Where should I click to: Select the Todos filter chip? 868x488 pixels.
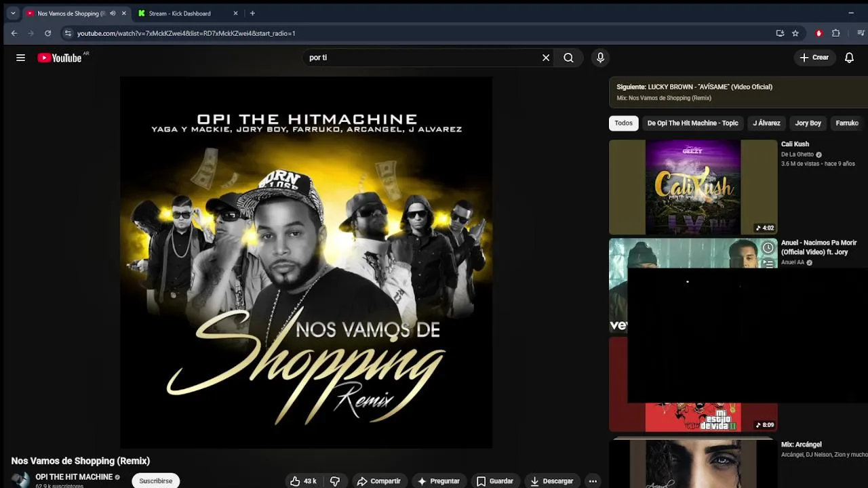(623, 123)
